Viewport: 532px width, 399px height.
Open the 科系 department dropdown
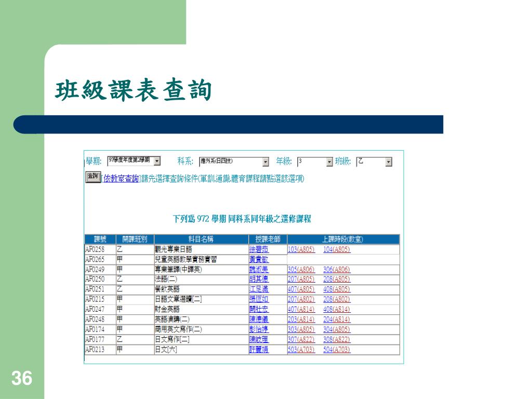234,162
